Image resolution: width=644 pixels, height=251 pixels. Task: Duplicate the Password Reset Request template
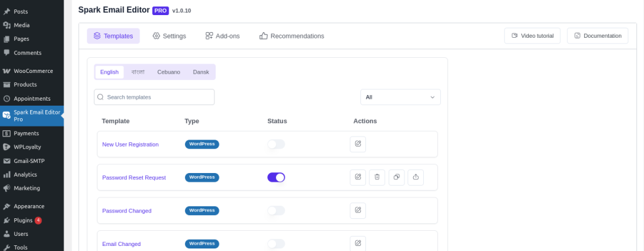396,177
